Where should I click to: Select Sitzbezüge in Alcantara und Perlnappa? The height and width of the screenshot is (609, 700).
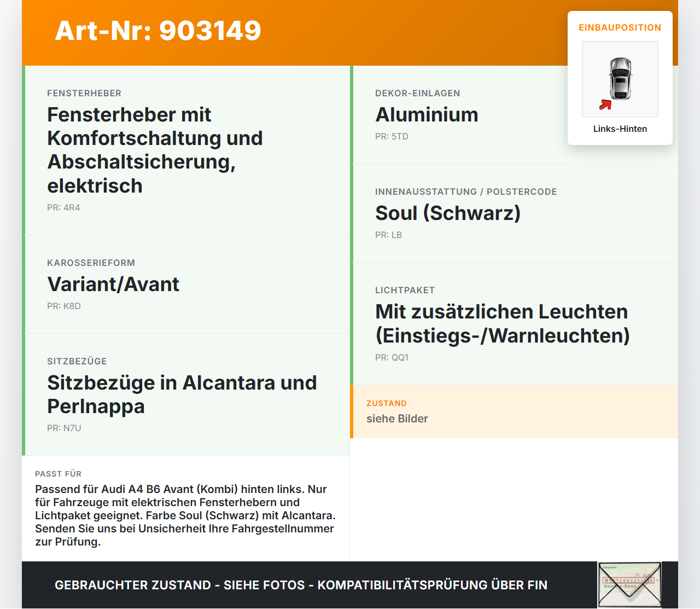(182, 395)
